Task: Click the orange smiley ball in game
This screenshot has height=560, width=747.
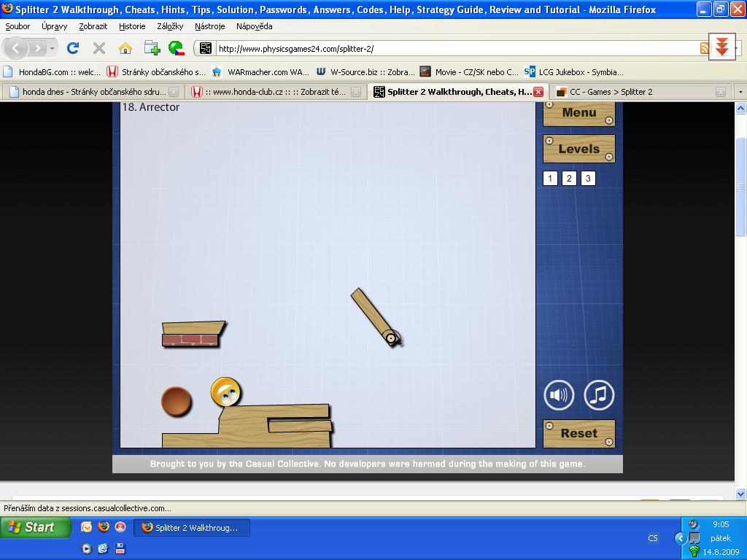Action: 226,392
